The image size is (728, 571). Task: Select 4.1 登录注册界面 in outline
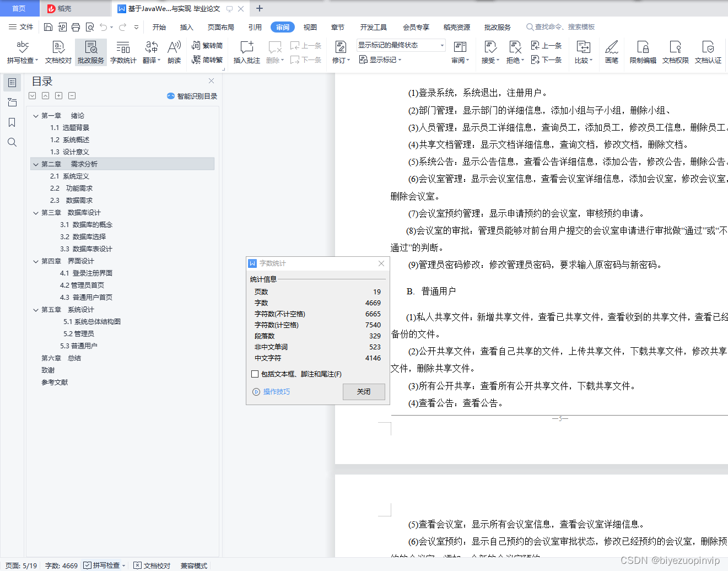pos(87,273)
